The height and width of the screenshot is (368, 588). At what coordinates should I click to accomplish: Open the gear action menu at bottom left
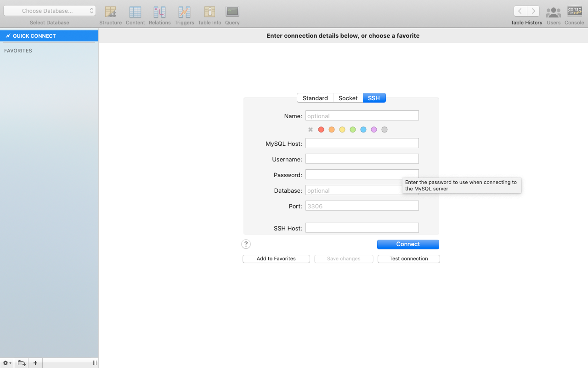6,363
